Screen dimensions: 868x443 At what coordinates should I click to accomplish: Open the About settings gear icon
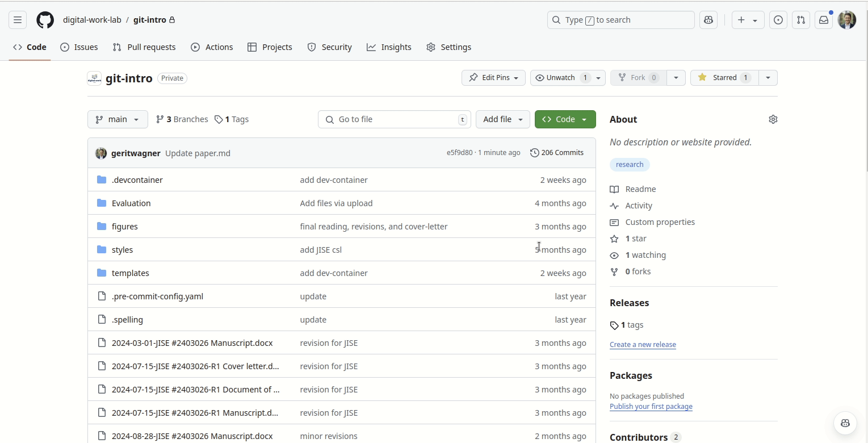(x=773, y=119)
